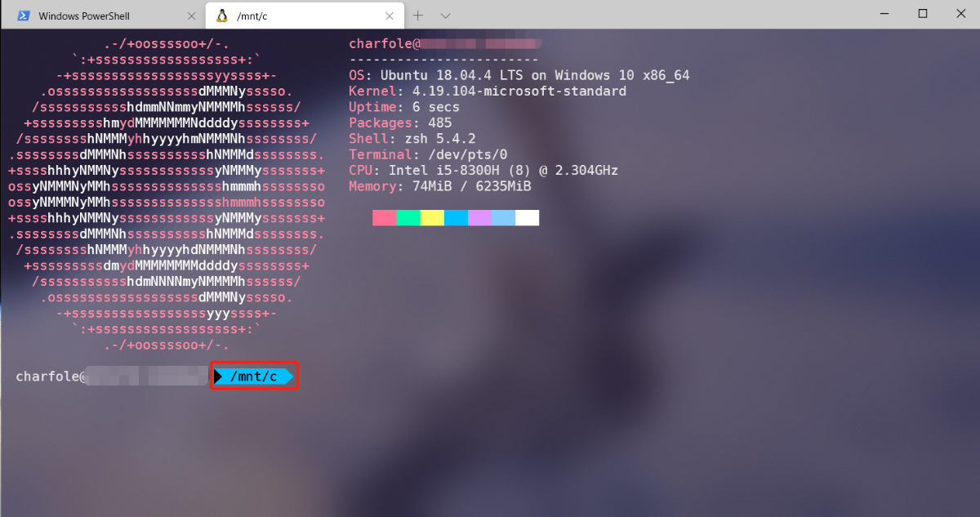Image resolution: width=980 pixels, height=517 pixels.
Task: Click the purple color block in neofetch palette
Action: pyautogui.click(x=479, y=218)
